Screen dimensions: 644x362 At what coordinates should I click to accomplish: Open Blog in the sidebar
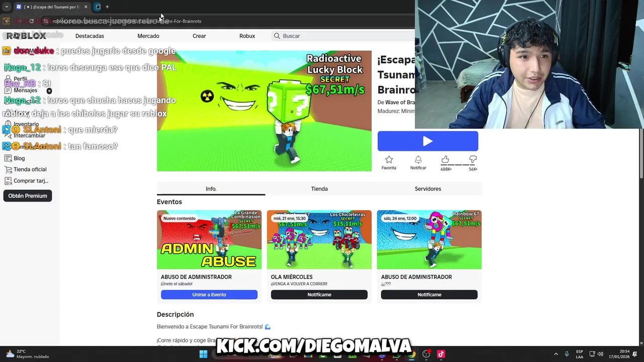[19, 158]
